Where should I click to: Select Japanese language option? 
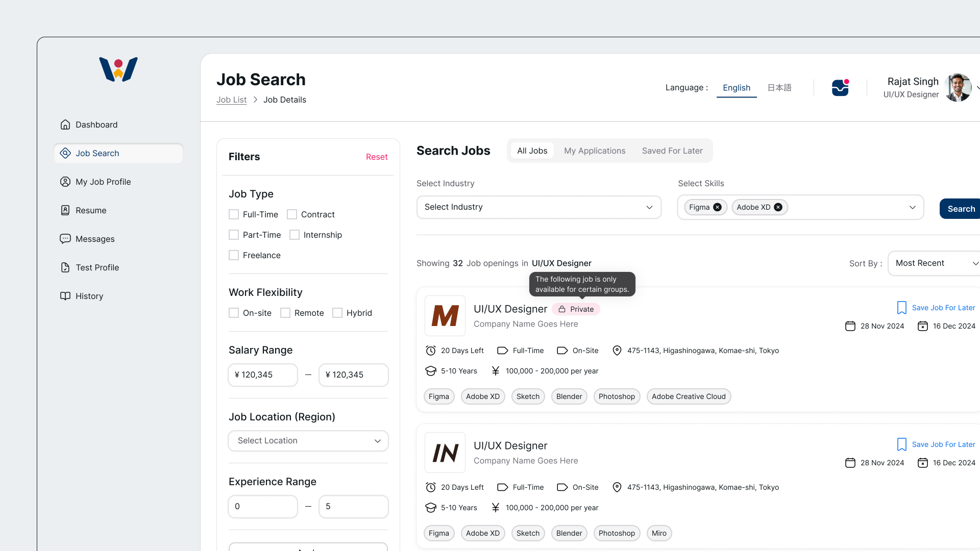pos(779,88)
